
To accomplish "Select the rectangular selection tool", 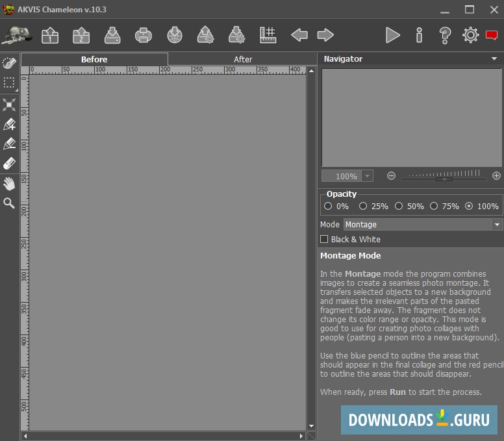I will click(9, 82).
